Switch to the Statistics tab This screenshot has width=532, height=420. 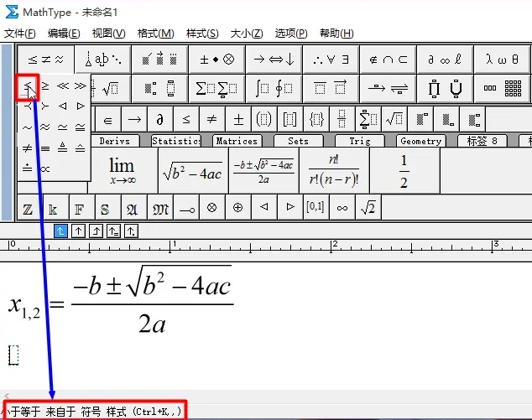(176, 141)
